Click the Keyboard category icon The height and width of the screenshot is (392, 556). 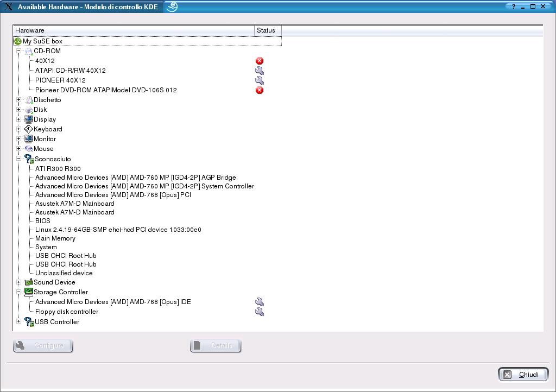point(28,129)
